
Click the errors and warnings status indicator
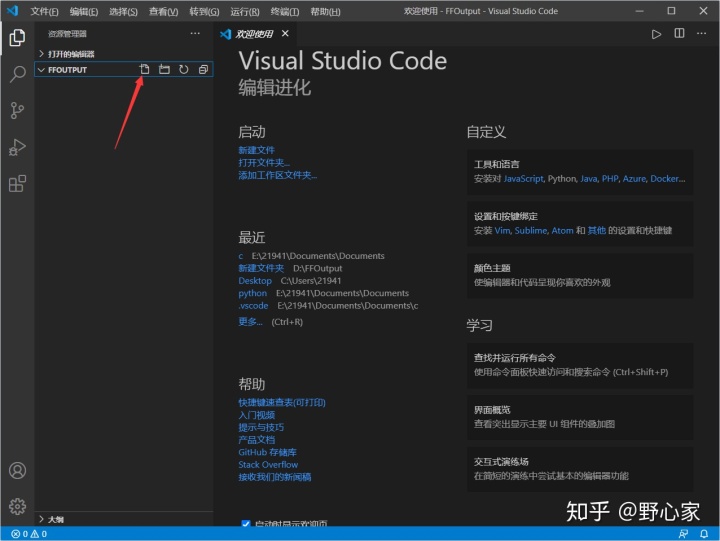[x=29, y=534]
